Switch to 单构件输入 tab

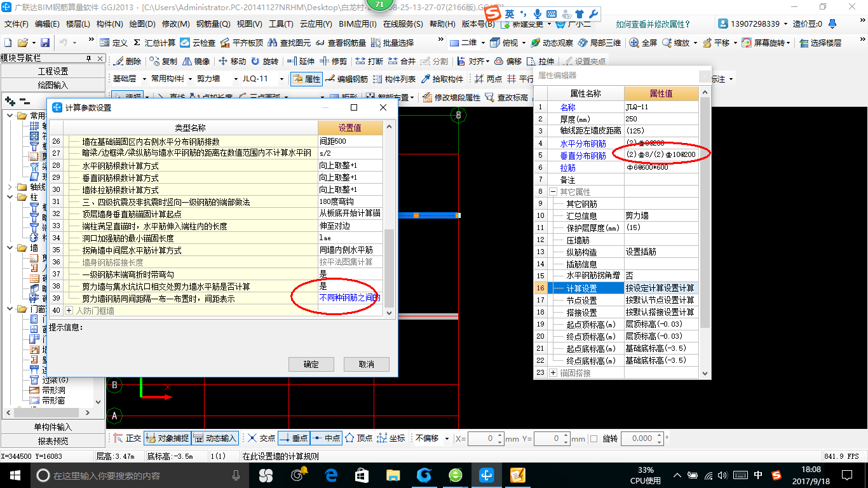tap(53, 427)
